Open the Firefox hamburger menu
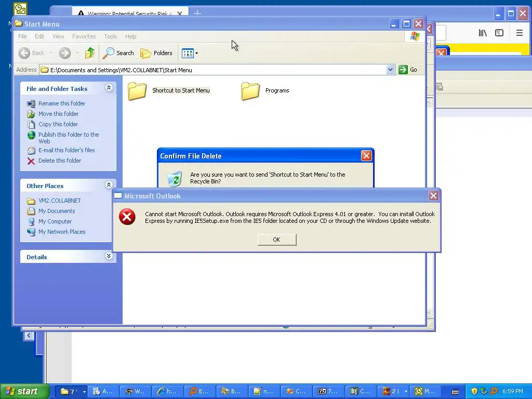Viewport: 532px width, 399px height. (x=519, y=33)
